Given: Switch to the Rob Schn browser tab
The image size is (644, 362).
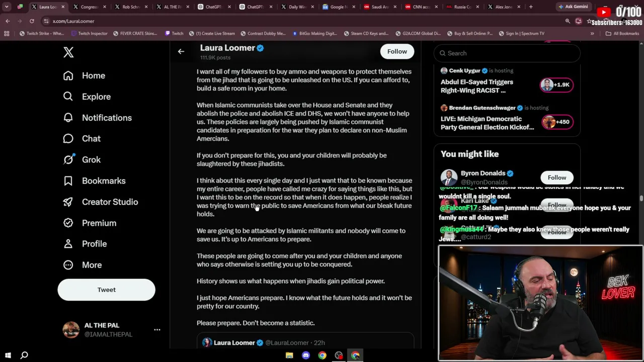Looking at the screenshot, I should tap(131, 7).
